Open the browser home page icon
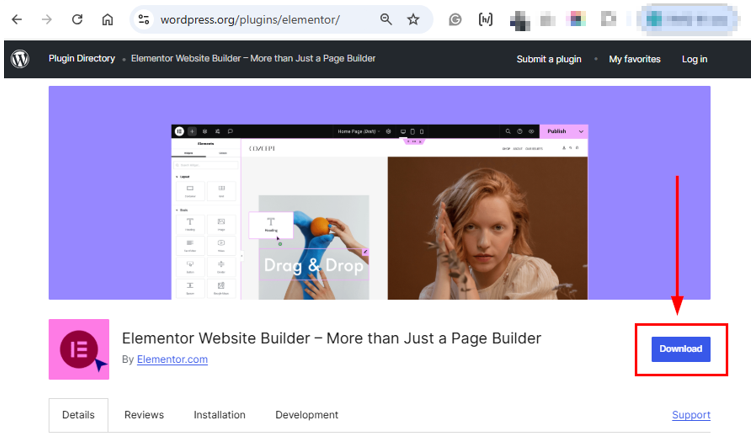 [107, 20]
